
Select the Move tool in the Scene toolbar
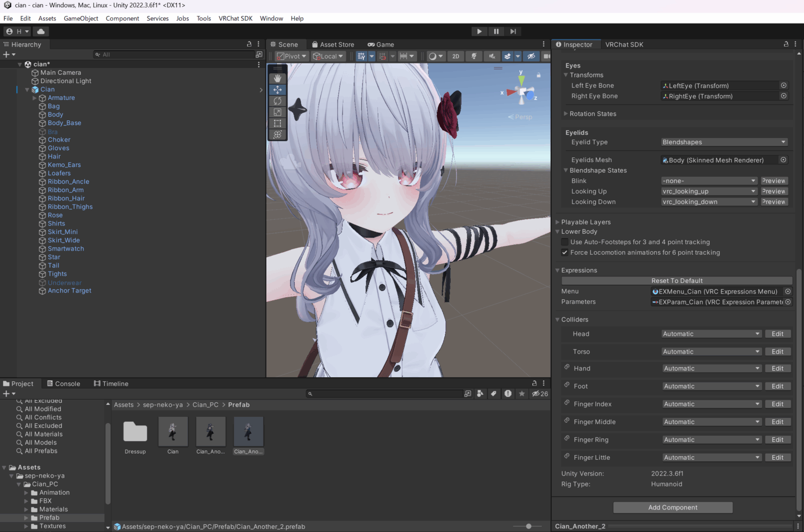(277, 89)
